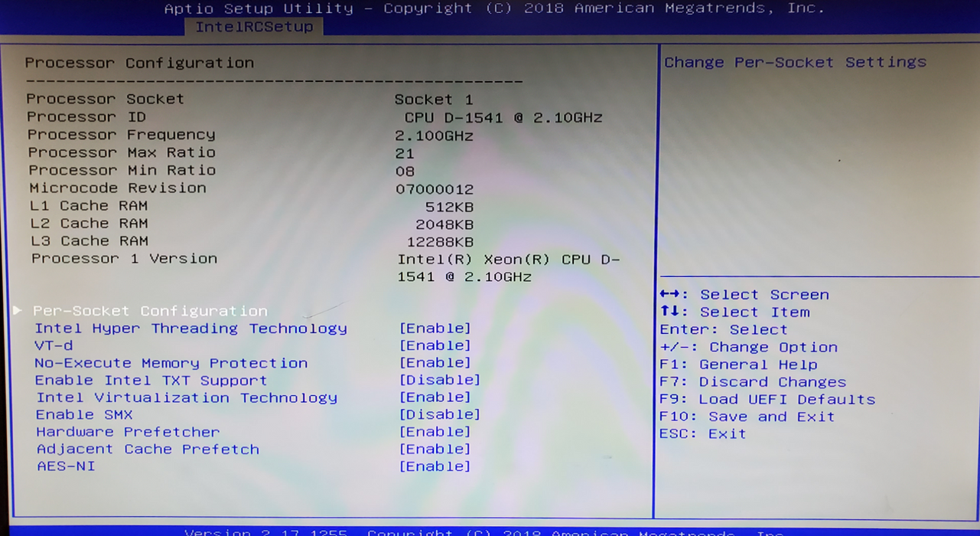
Task: Select the IntelRCSetup tab
Action: point(254,27)
